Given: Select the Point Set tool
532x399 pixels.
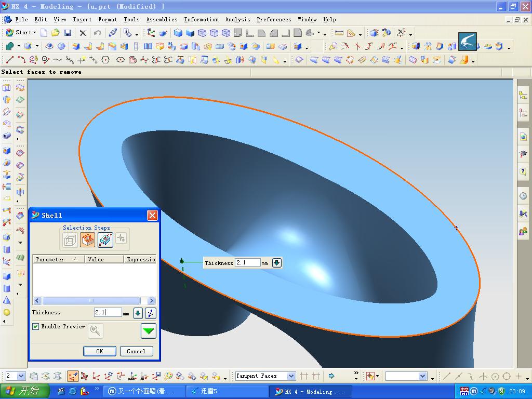Looking at the screenshot, I should tap(94, 60).
